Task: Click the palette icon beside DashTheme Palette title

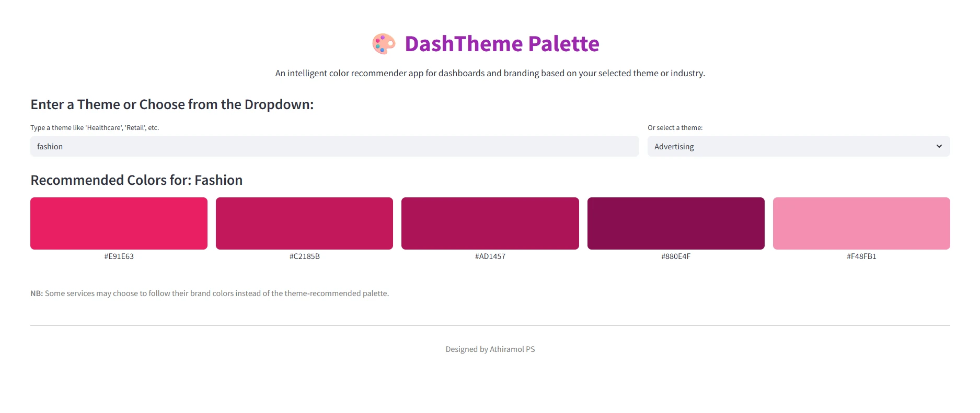Action: [x=384, y=44]
